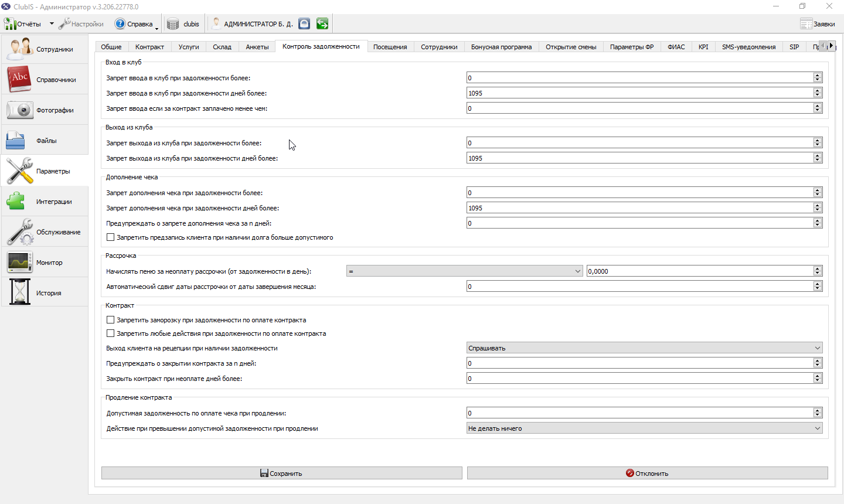Click the Заявки button label

click(x=824, y=24)
